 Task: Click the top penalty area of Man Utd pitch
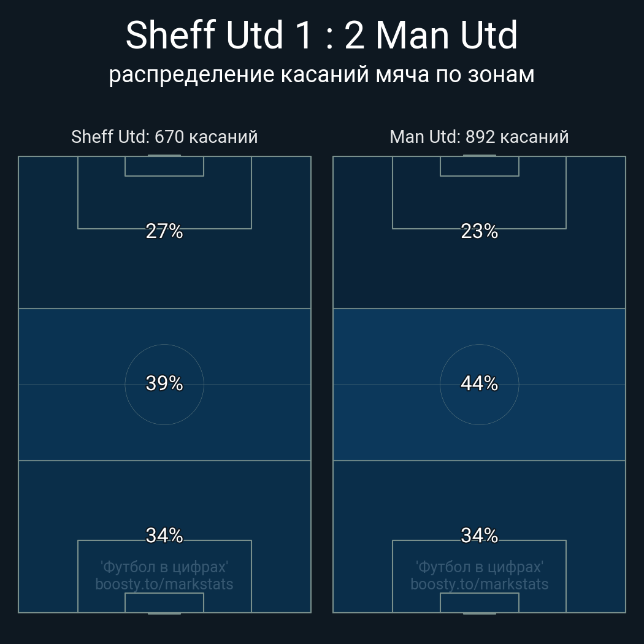tap(479, 202)
